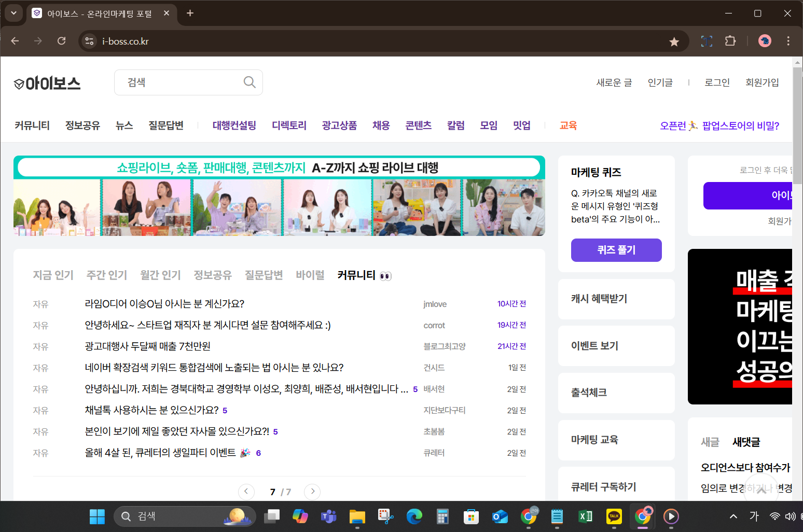Screen dimensions: 803x532
Task: Switch to the 주간 인기 tab
Action: [x=107, y=275]
